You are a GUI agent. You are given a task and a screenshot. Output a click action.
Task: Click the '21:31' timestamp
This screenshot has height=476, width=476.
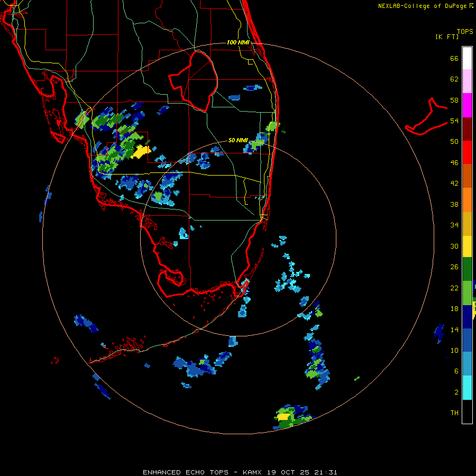[x=326, y=472]
